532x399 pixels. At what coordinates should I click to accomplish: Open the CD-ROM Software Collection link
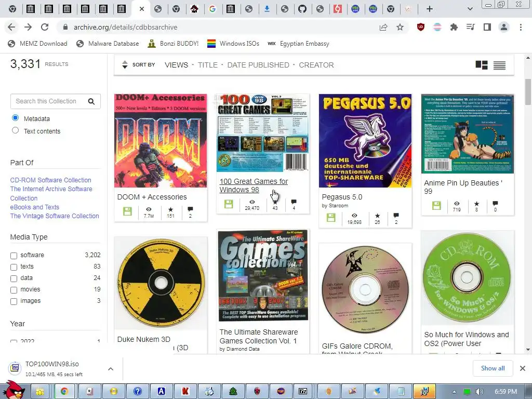click(x=50, y=180)
